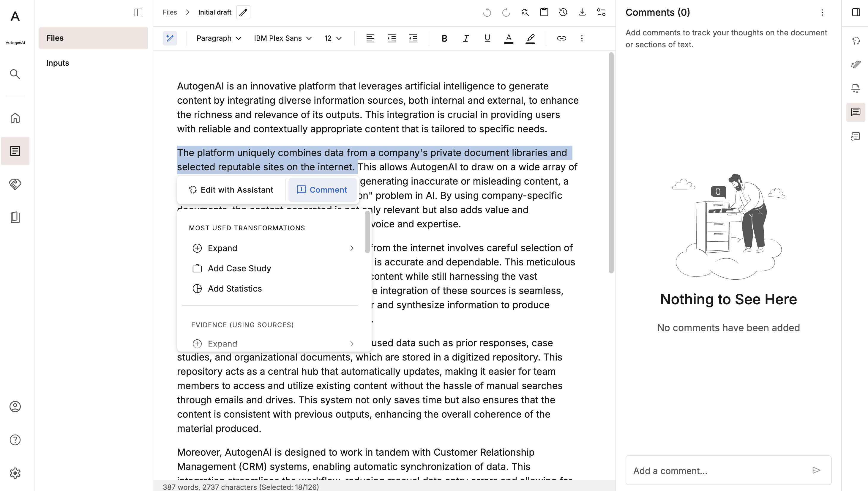Click Edit with Assistant button
The height and width of the screenshot is (491, 868).
(x=231, y=190)
